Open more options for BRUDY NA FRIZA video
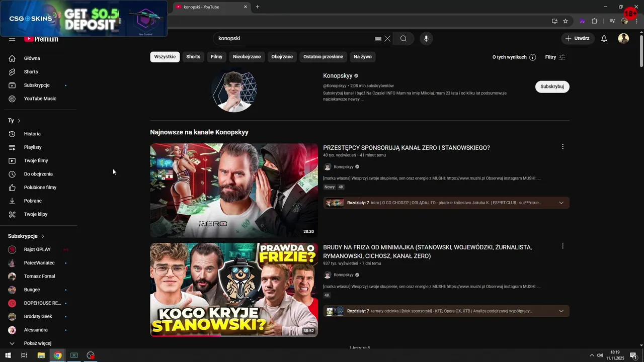 click(562, 246)
